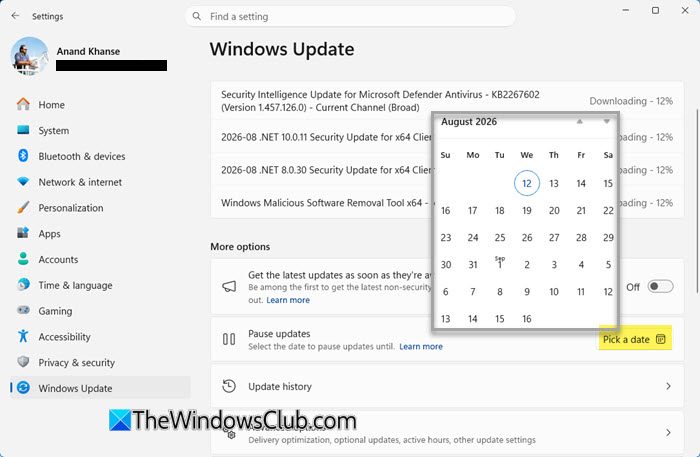Select August 15 in calendar
The image size is (700, 457).
tap(608, 183)
